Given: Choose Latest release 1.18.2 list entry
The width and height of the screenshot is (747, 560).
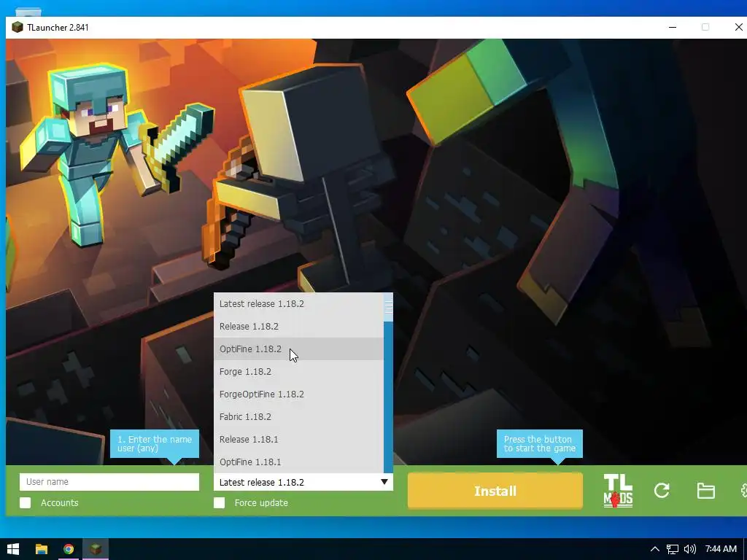Looking at the screenshot, I should pyautogui.click(x=298, y=304).
